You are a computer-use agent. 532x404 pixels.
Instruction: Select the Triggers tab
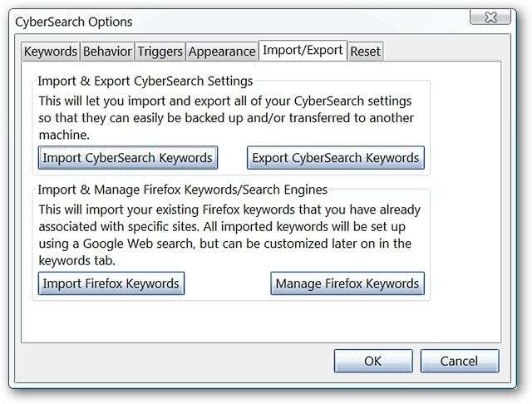tap(160, 52)
